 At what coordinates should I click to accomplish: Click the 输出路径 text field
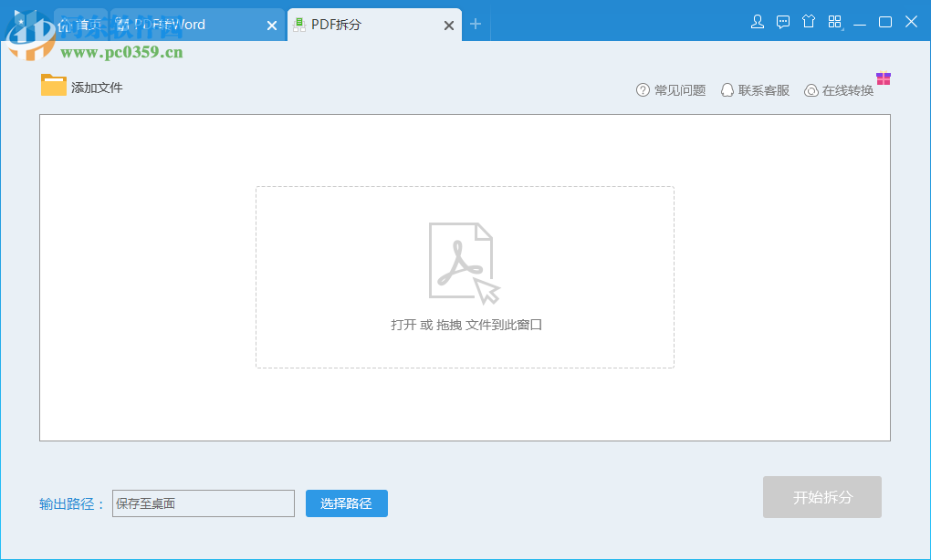(x=204, y=503)
